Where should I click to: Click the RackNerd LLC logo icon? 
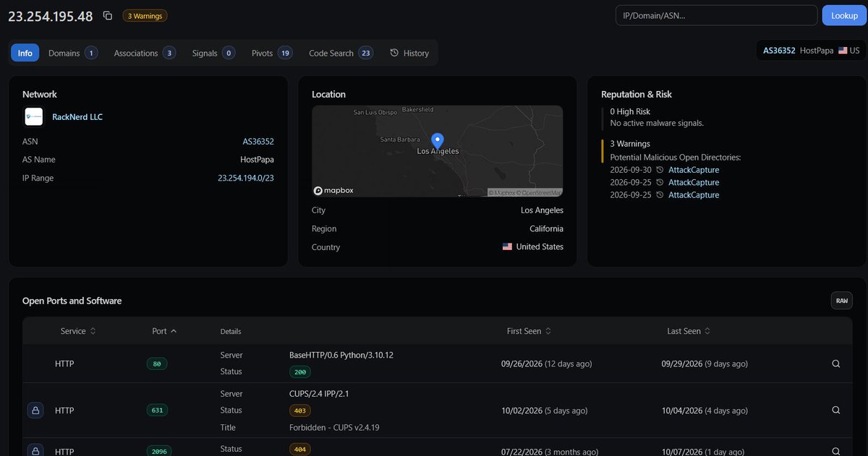pos(34,116)
